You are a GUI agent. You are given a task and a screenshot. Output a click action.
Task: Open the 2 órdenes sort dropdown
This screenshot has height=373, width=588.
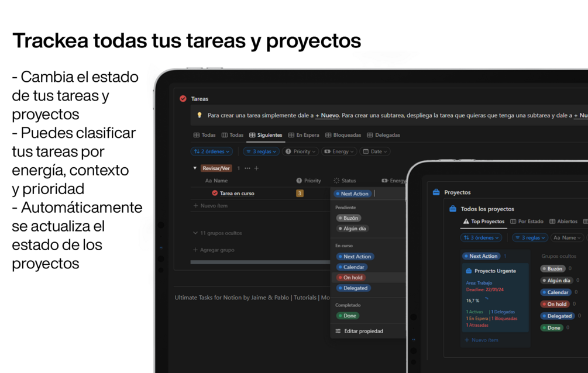[x=211, y=151]
